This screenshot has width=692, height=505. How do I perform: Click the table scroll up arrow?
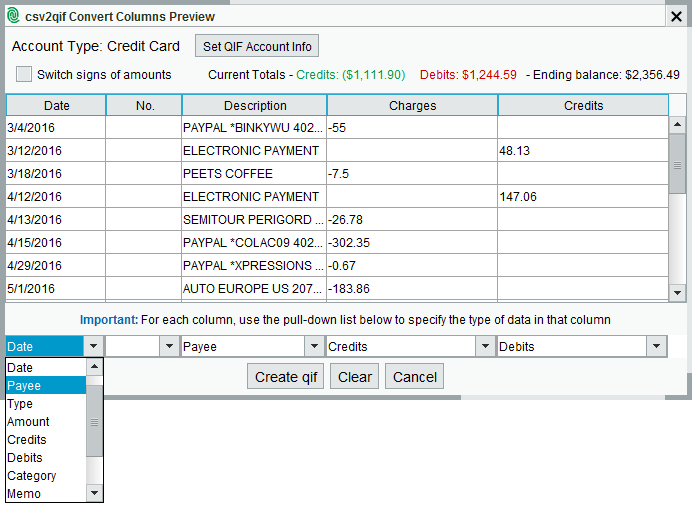tap(677, 125)
